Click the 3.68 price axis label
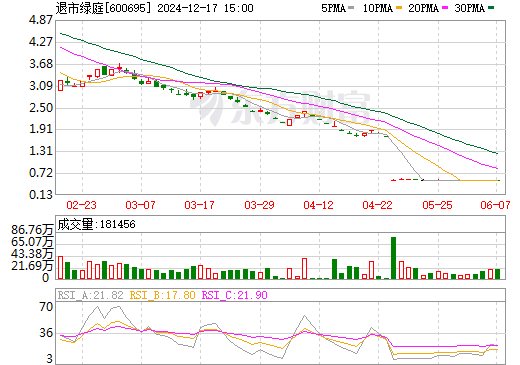Image resolution: width=520 pixels, height=365 pixels. 41,64
